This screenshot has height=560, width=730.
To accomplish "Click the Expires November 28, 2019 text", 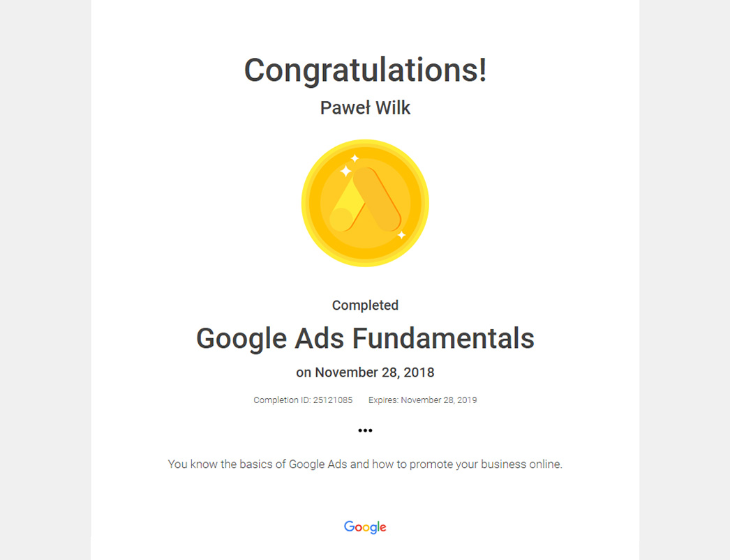I will click(x=423, y=400).
